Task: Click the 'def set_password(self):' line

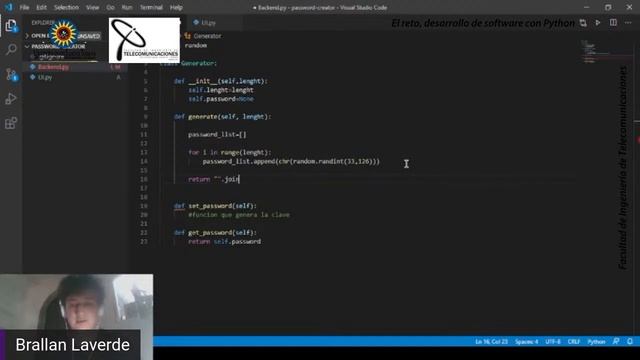Action: pos(215,206)
